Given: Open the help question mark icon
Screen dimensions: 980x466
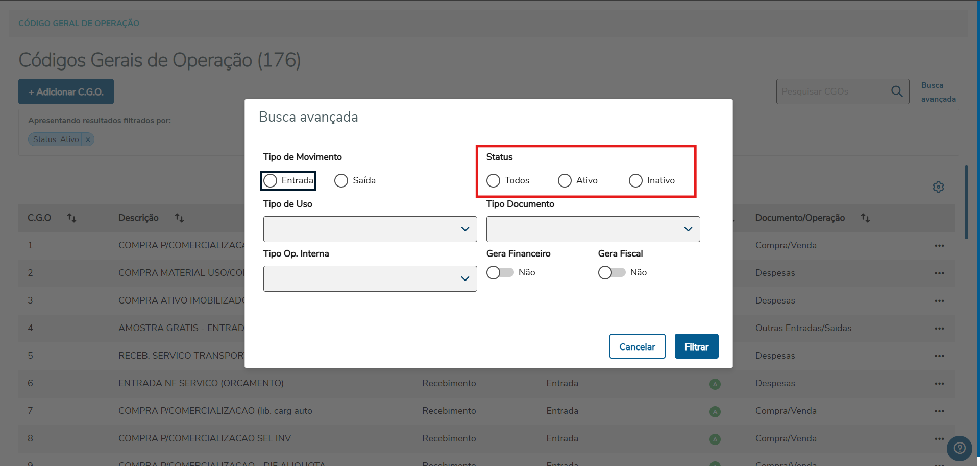Looking at the screenshot, I should tap(960, 448).
